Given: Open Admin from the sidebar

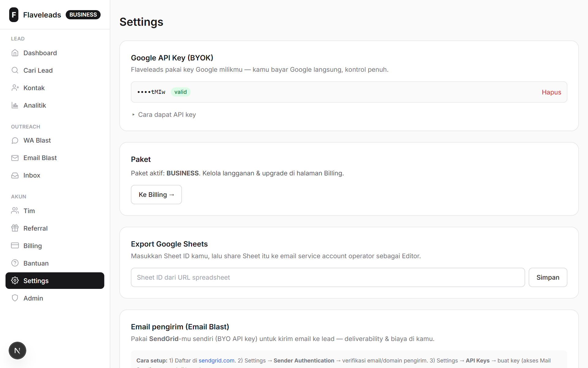Looking at the screenshot, I should 55,298.
